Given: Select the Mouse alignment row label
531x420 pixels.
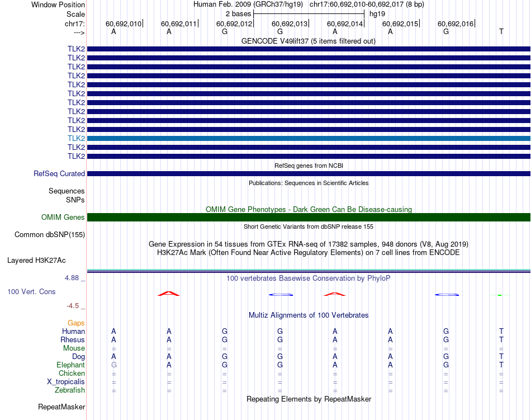Looking at the screenshot, I should click(x=74, y=348).
